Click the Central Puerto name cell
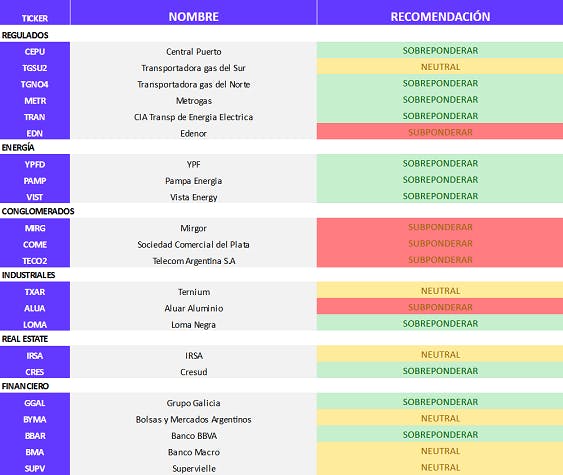This screenshot has height=475, width=563. coord(194,51)
